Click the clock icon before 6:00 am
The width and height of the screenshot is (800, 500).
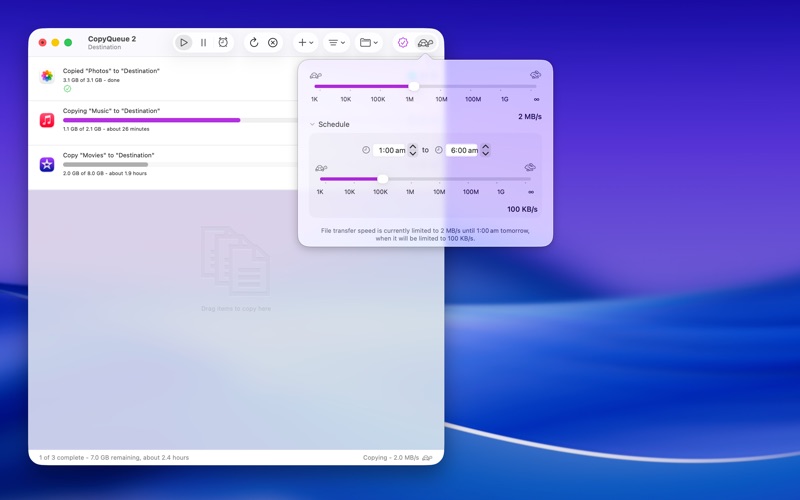coord(439,150)
